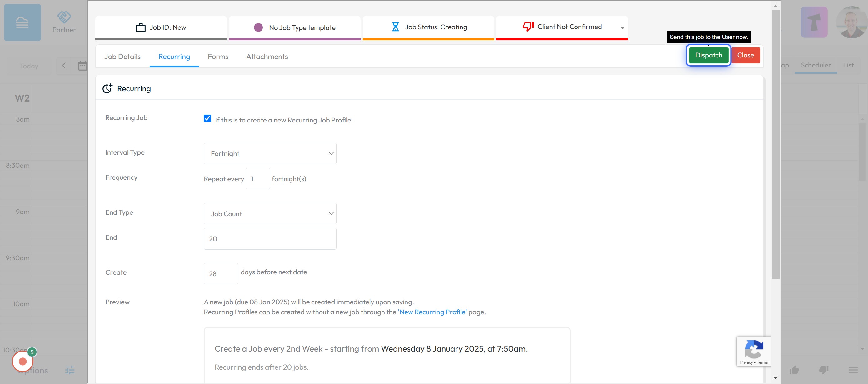Click the thumbs-up icon in bottom right
Image resolution: width=868 pixels, height=384 pixels.
794,370
